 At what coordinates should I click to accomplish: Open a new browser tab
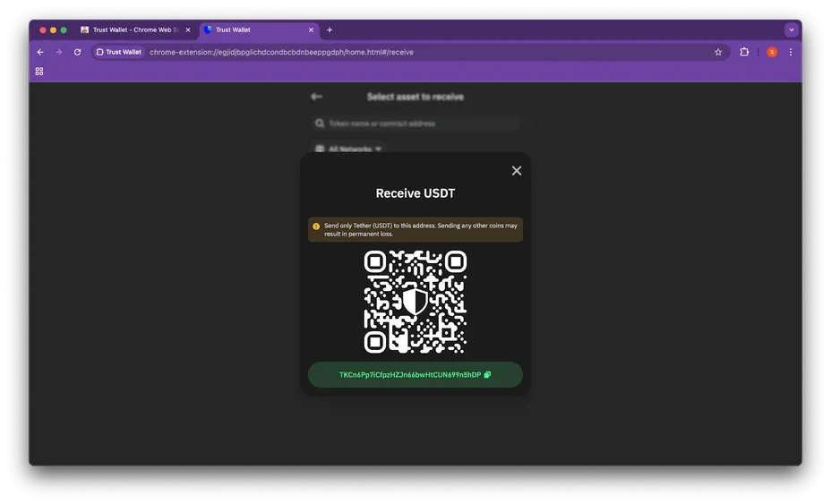point(330,30)
